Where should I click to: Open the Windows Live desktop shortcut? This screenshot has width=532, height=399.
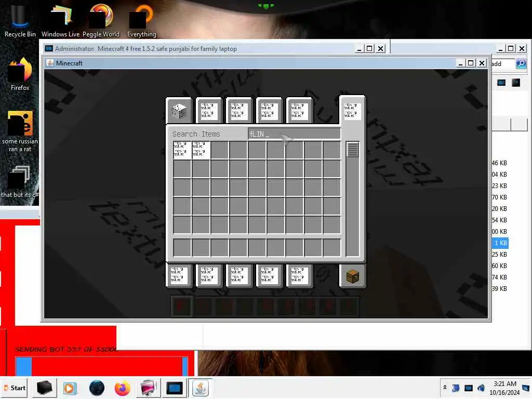coord(60,20)
